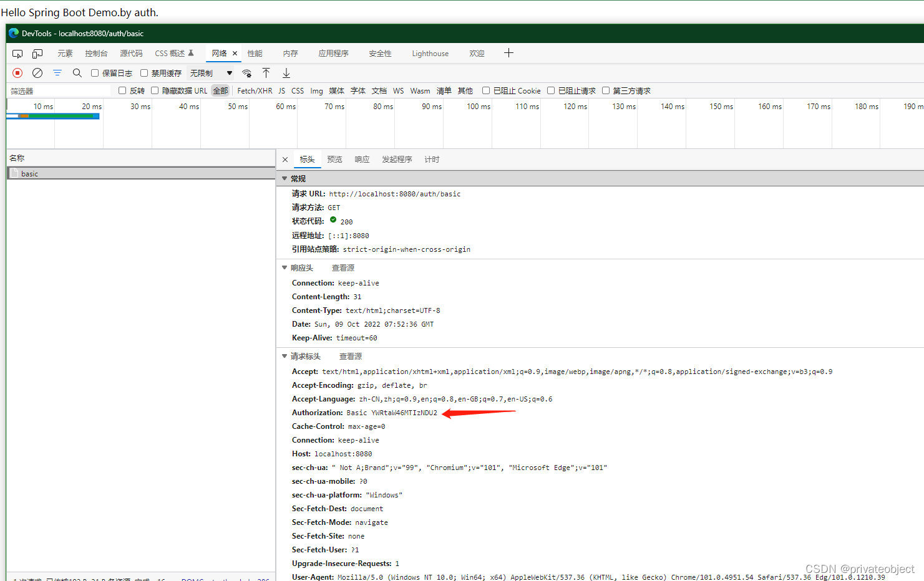Toggle device emulation icon
Viewport: 924px width, 581px height.
point(37,54)
